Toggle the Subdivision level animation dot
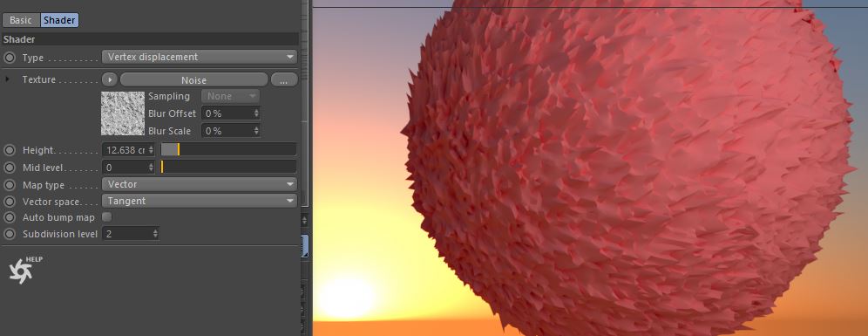 (x=10, y=234)
